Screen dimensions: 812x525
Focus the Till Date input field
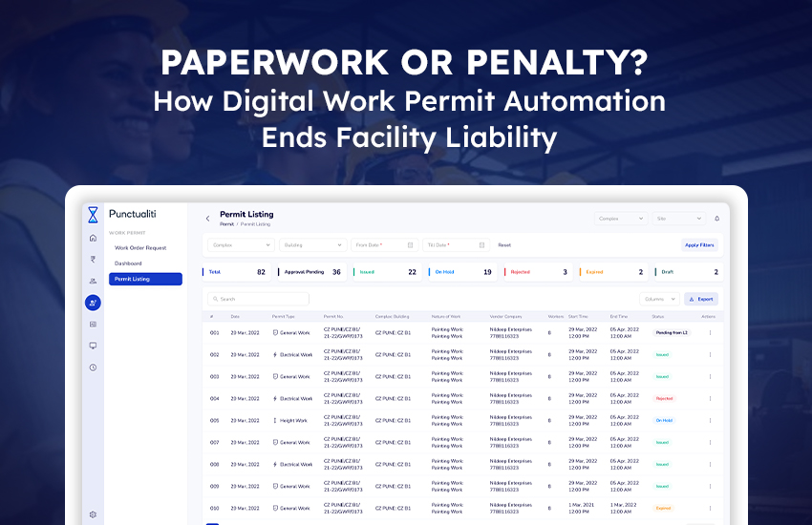455,245
